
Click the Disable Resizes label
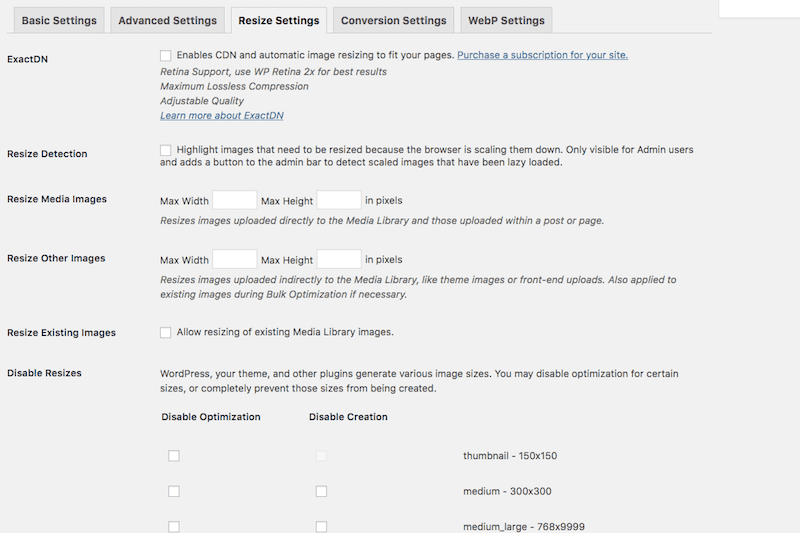pyautogui.click(x=44, y=373)
